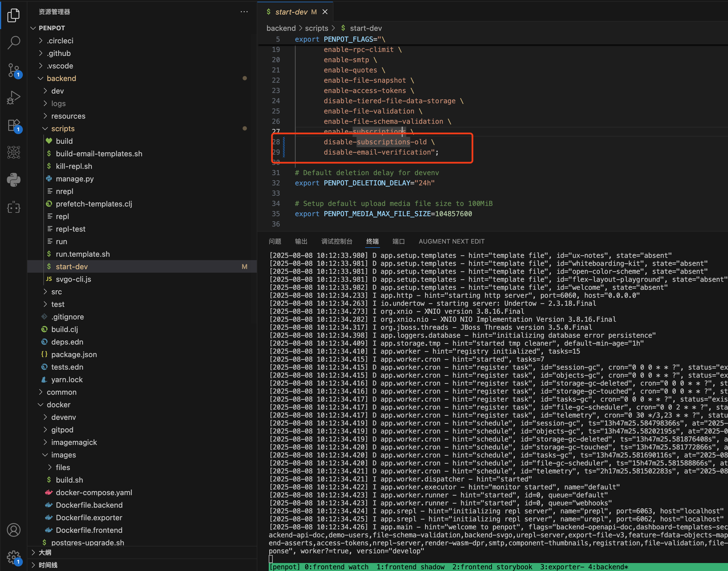
Task: Click tmux window 0:frontend watch
Action: coord(336,567)
